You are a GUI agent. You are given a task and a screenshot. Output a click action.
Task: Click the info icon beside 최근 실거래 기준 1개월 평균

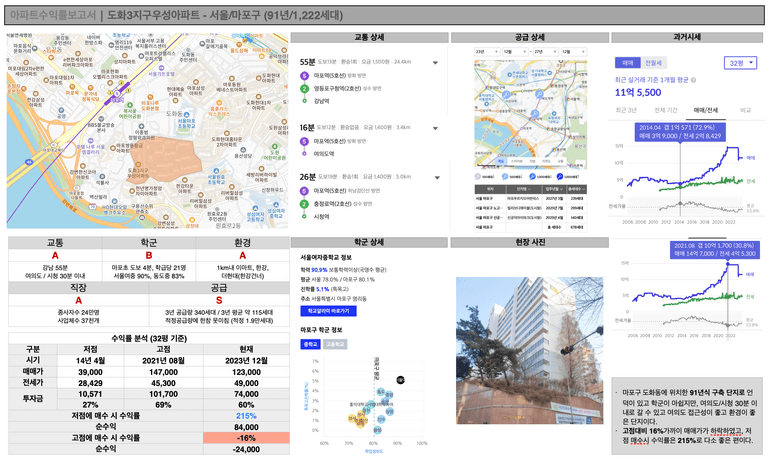click(693, 80)
